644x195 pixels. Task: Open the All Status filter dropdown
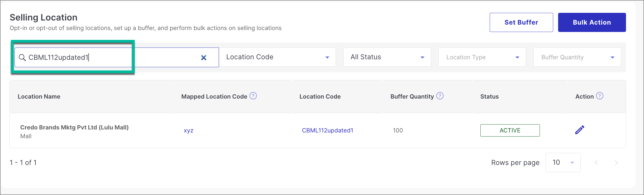coord(387,57)
